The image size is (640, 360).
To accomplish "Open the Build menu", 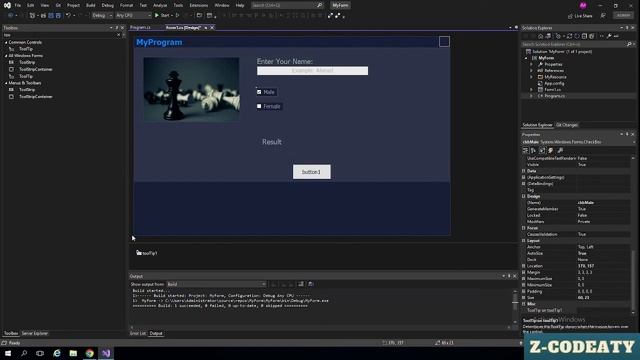I will coord(91,5).
